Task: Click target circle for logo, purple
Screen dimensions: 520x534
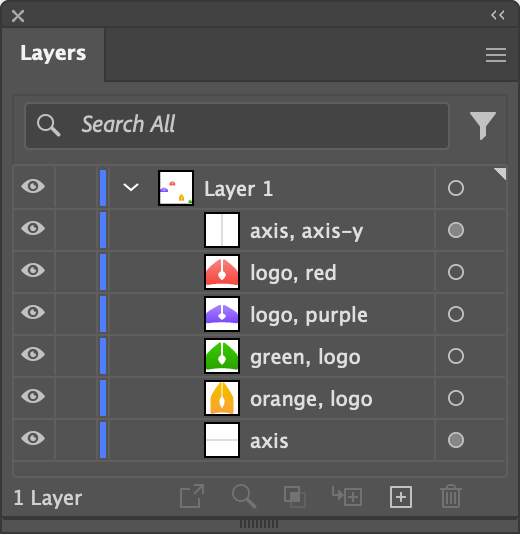Action: pyautogui.click(x=456, y=314)
